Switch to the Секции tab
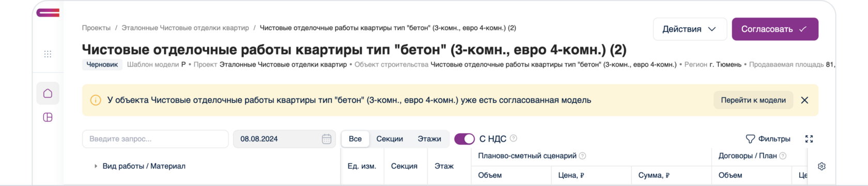 (x=390, y=139)
